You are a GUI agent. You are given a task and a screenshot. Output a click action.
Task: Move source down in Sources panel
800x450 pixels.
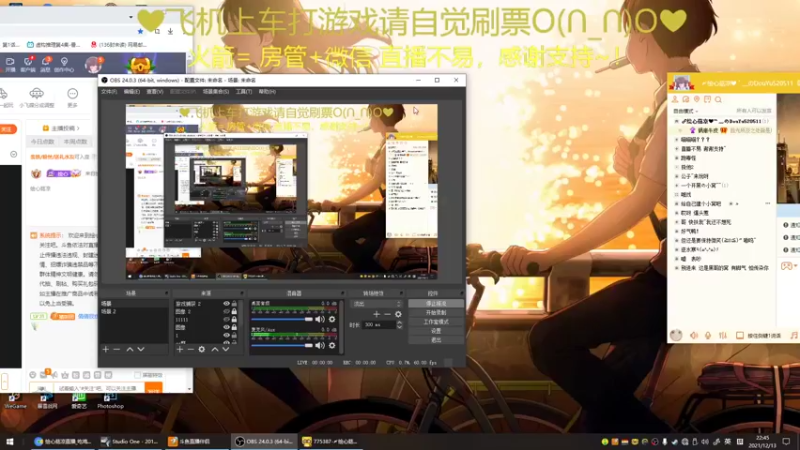pyautogui.click(x=226, y=349)
